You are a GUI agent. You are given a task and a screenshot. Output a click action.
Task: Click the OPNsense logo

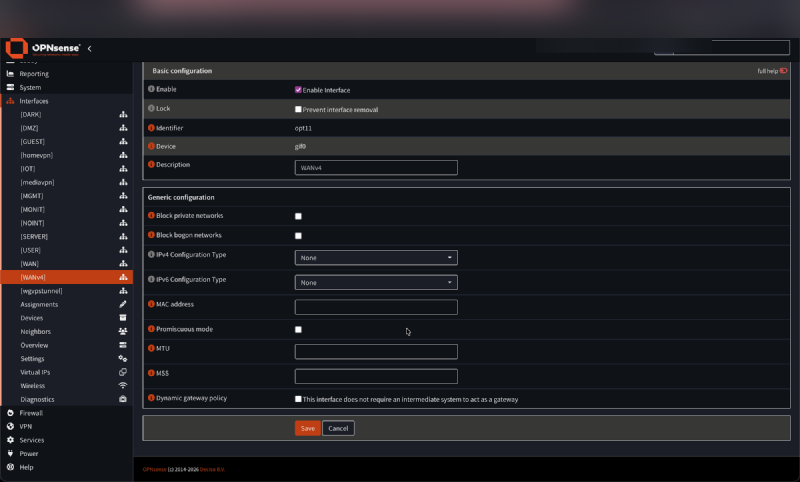[x=43, y=48]
